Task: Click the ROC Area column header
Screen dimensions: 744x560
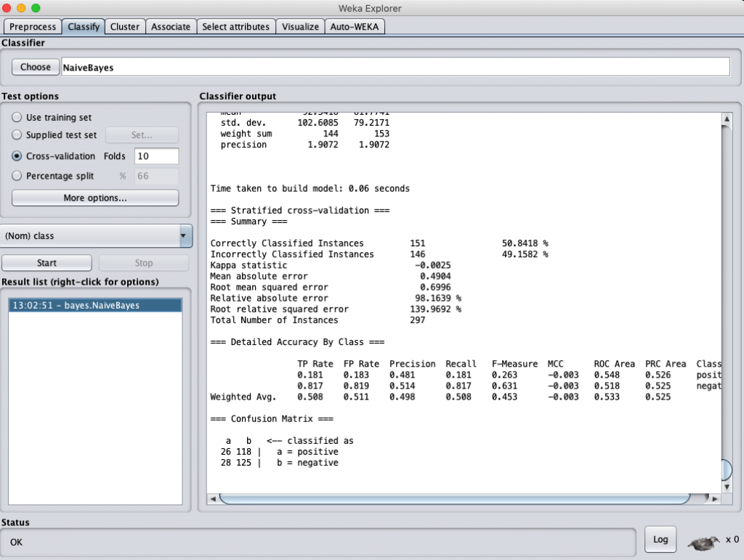Action: coord(614,364)
